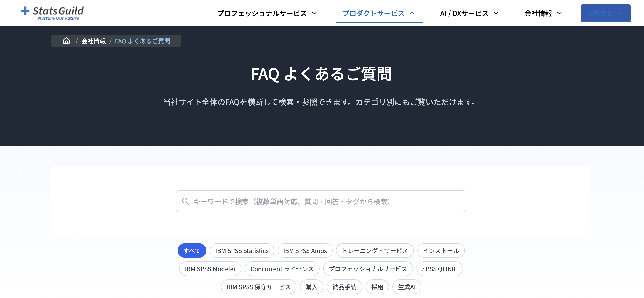The height and width of the screenshot is (298, 644).
Task: Select the Concurrent ライセンス filter
Action: [x=282, y=269]
